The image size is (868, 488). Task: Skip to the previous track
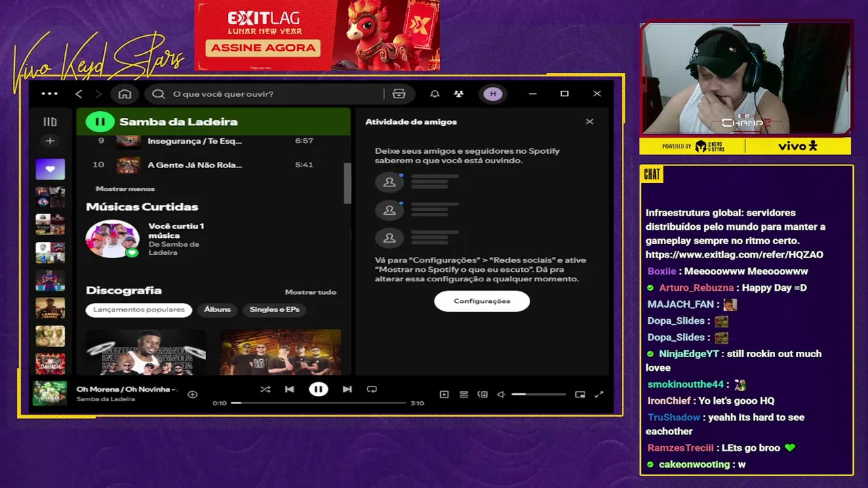(290, 389)
